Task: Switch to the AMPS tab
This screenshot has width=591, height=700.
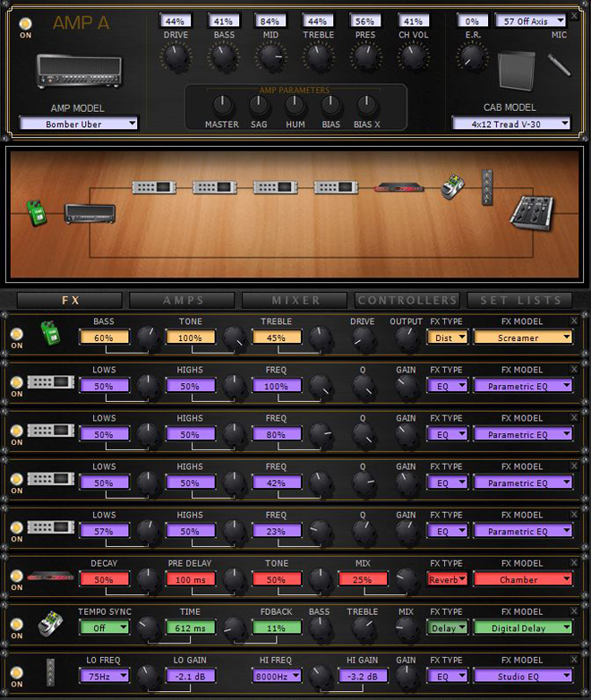Action: click(x=183, y=300)
